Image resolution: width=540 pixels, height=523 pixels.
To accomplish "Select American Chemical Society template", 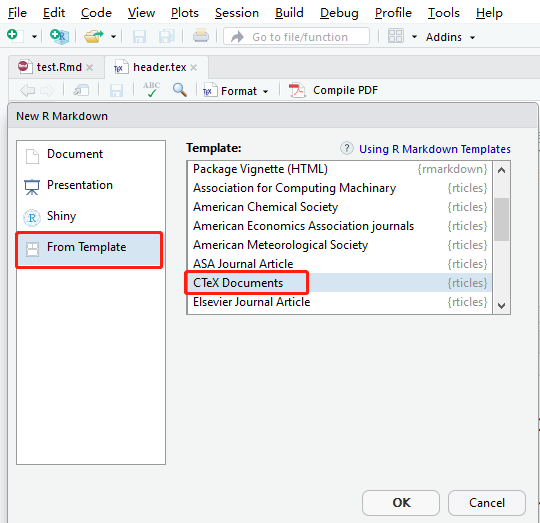I will 340,207.
